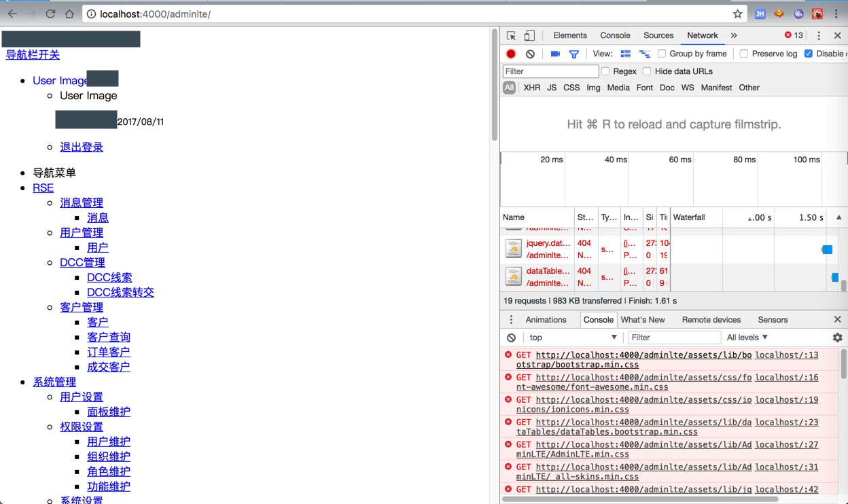Screen dimensions: 848x504
Task: Activate the inspect element picker icon
Action: click(x=511, y=35)
